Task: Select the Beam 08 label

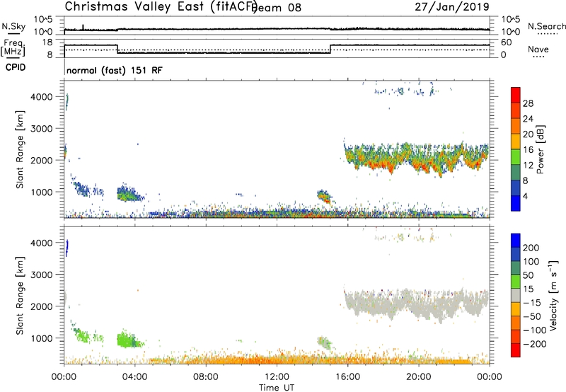Action: pyautogui.click(x=277, y=8)
